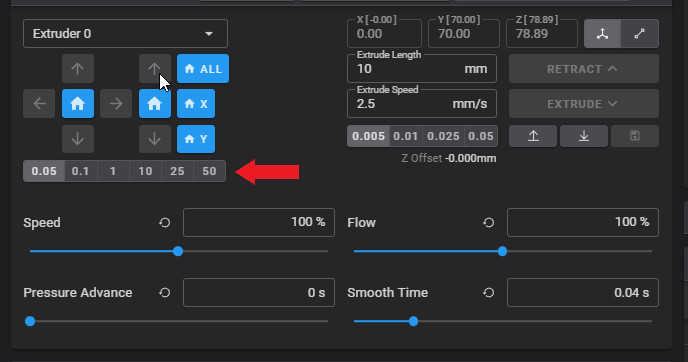Move toolhead right with right arrow

click(x=116, y=104)
